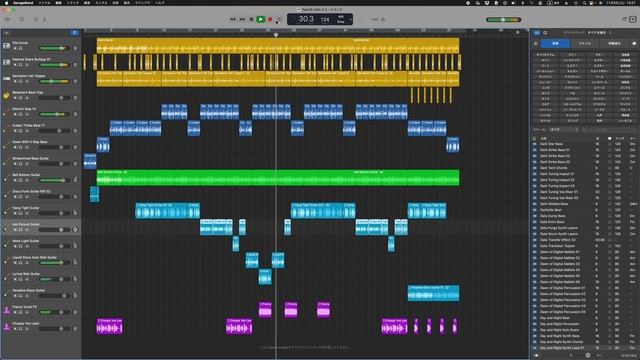Select the Choppy Vox Lead track icon
The image size is (640, 360).
pyautogui.click(x=7, y=327)
